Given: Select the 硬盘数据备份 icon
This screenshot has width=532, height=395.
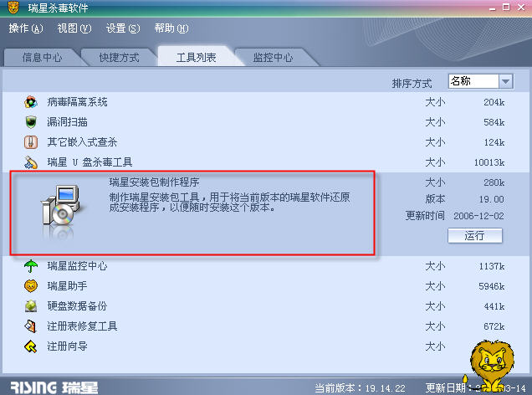Looking at the screenshot, I should pos(31,305).
